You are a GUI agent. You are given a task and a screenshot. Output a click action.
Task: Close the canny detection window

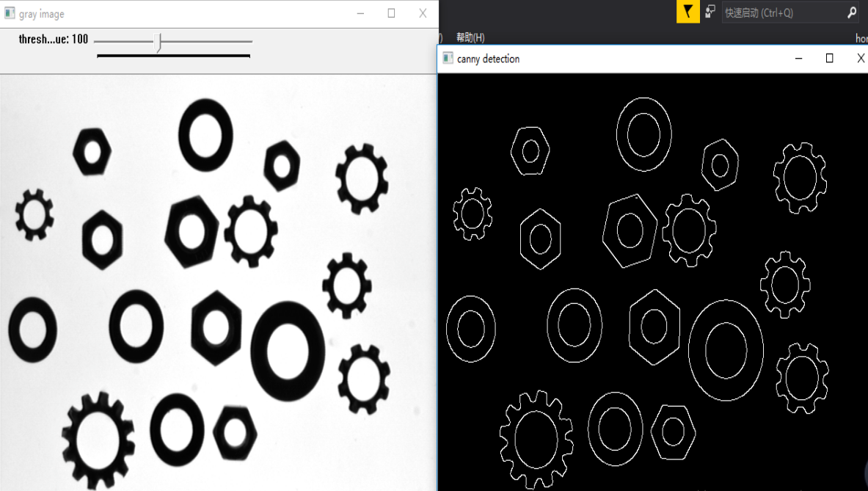pos(860,58)
